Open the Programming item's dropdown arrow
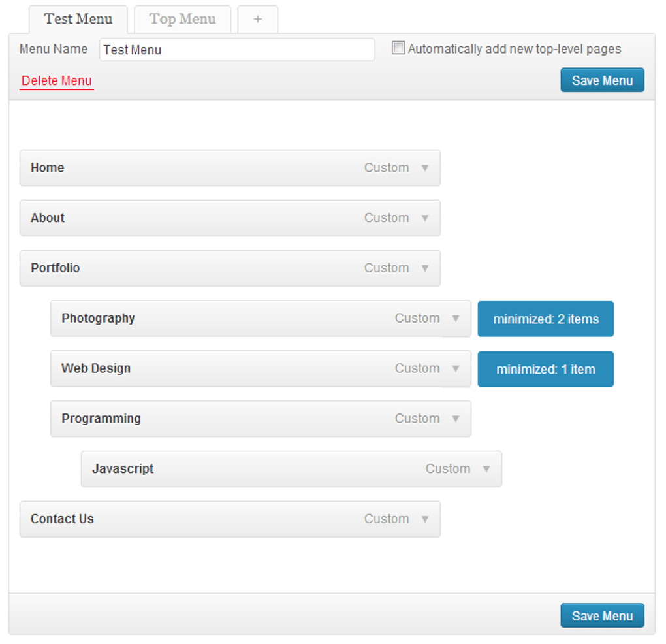This screenshot has width=666, height=644. [456, 419]
